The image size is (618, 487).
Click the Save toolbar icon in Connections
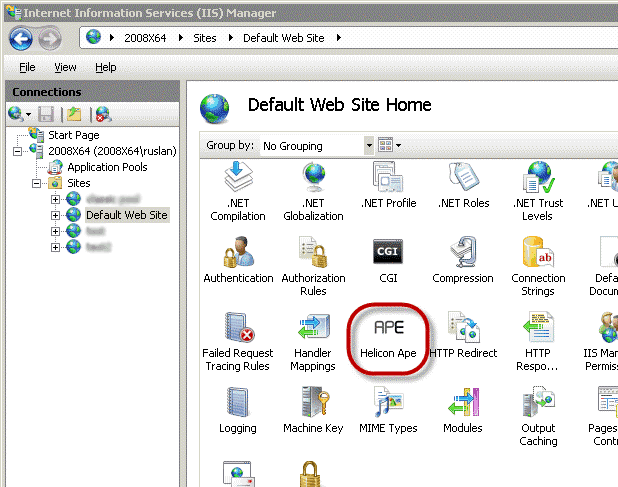click(46, 114)
